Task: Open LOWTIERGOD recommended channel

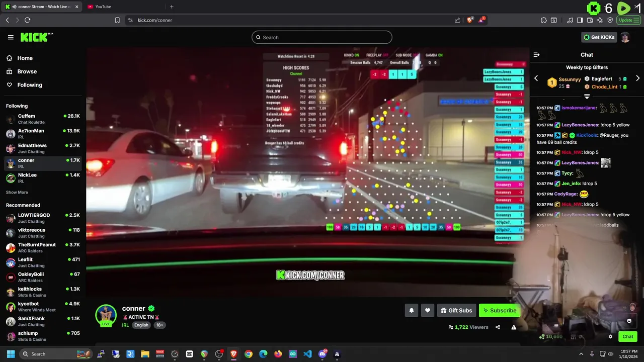Action: point(43,218)
